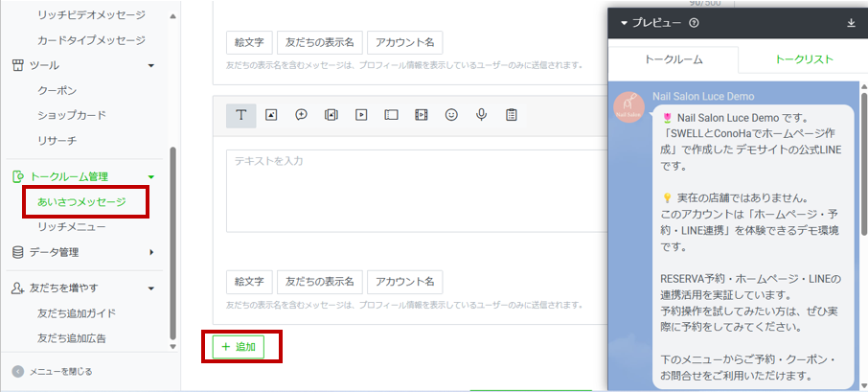The width and height of the screenshot is (868, 392).
Task: Click the preview help question-mark icon
Action: coord(694,23)
